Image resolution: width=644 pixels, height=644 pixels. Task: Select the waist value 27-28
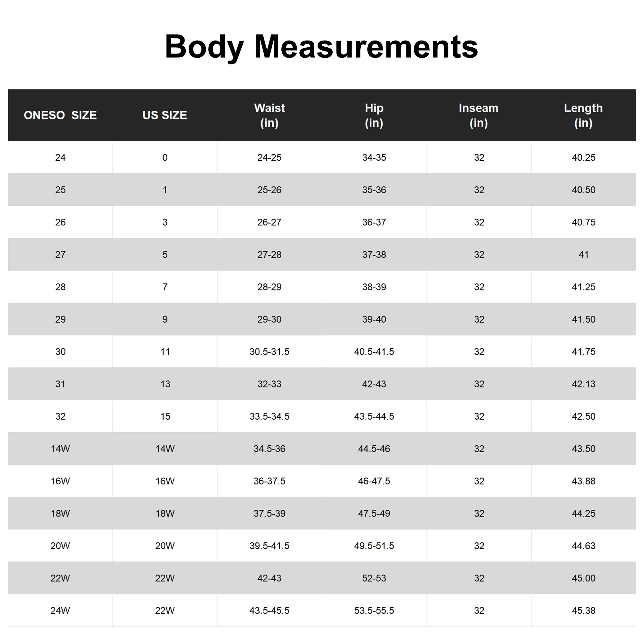(269, 254)
